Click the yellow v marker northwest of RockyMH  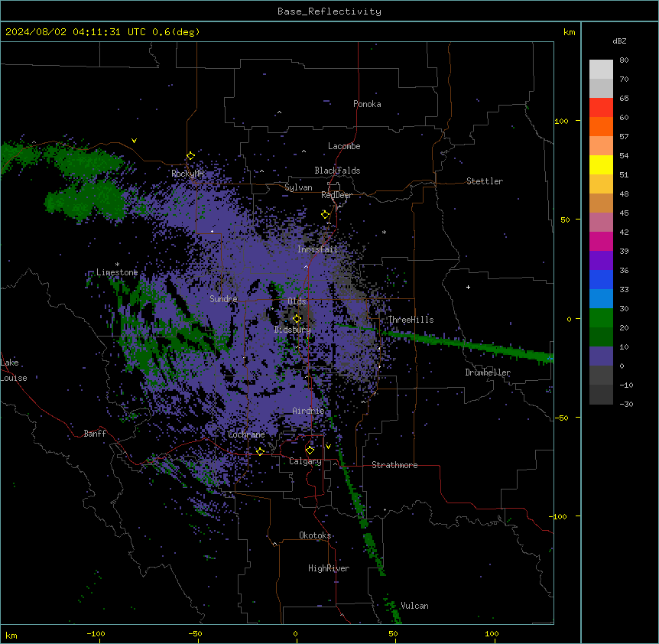134,141
